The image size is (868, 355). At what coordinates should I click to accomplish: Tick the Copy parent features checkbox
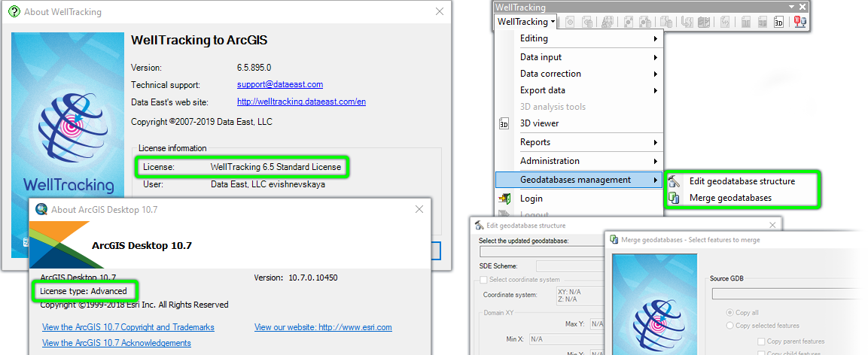tap(762, 341)
